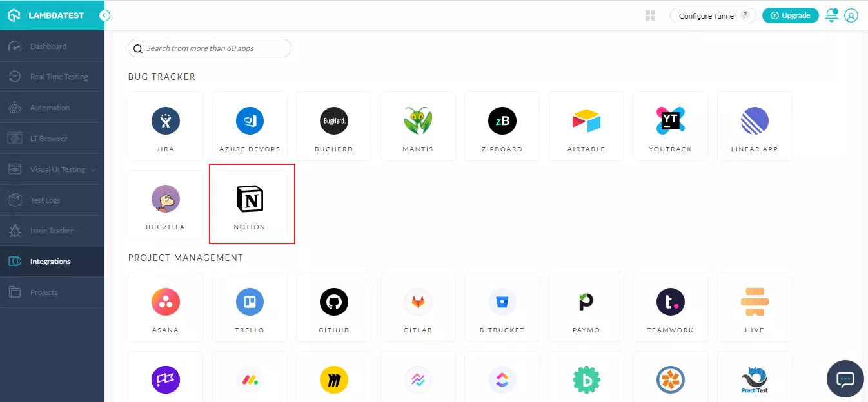Open the Mantis integration tile
The width and height of the screenshot is (868, 402).
(x=418, y=126)
